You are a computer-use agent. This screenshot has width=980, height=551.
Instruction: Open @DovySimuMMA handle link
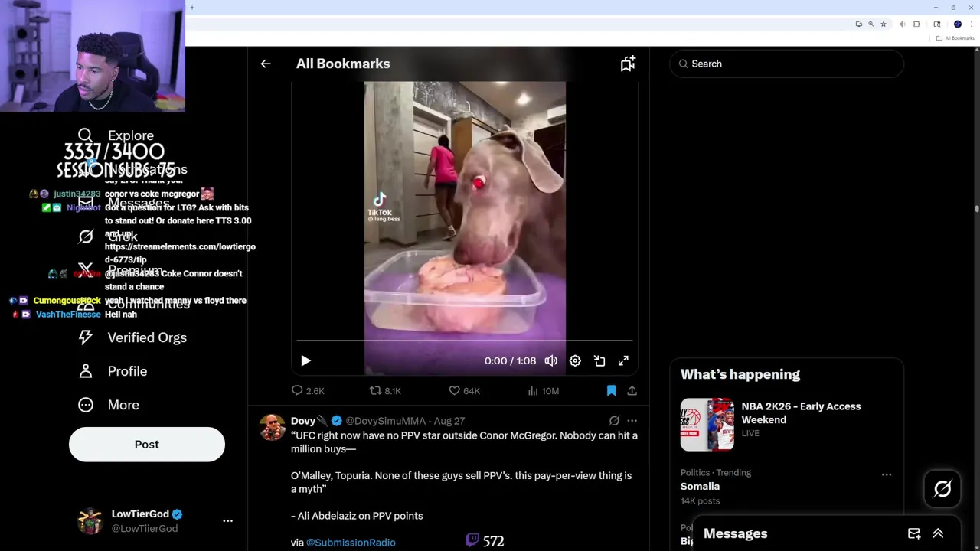pyautogui.click(x=385, y=421)
